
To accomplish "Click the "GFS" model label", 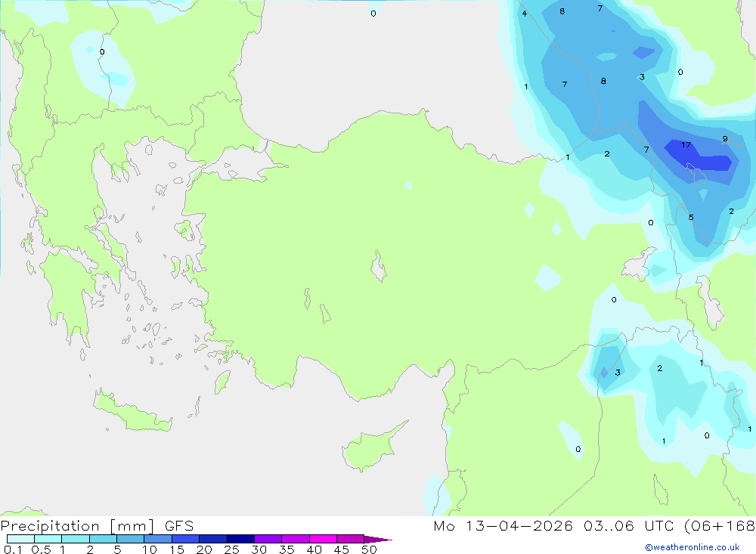I will click(179, 526).
